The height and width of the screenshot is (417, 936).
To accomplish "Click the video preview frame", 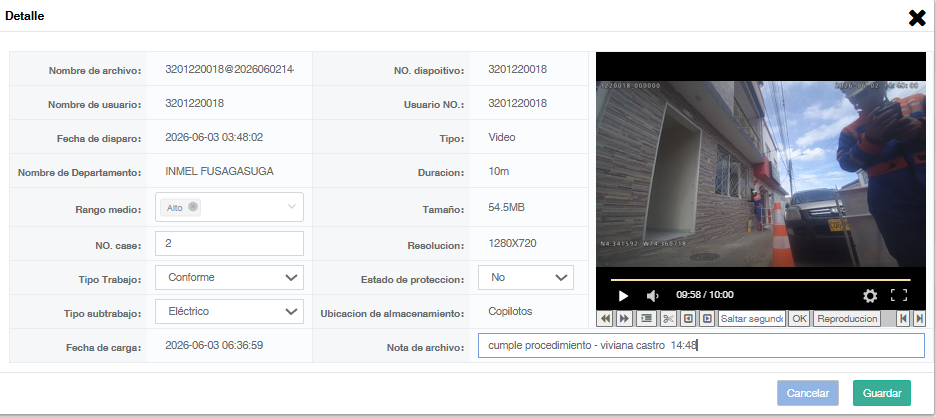I will (760, 174).
